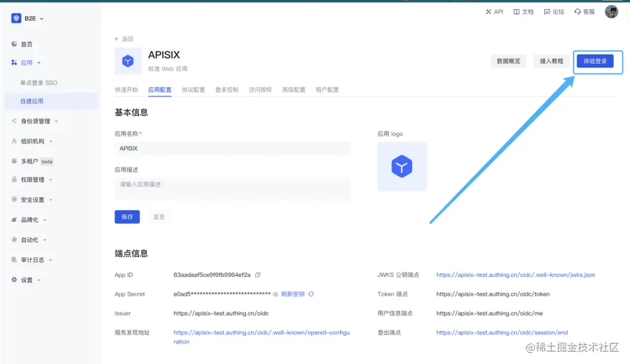Expand 自动化 menu arrow
The width and height of the screenshot is (630, 364).
click(x=44, y=240)
